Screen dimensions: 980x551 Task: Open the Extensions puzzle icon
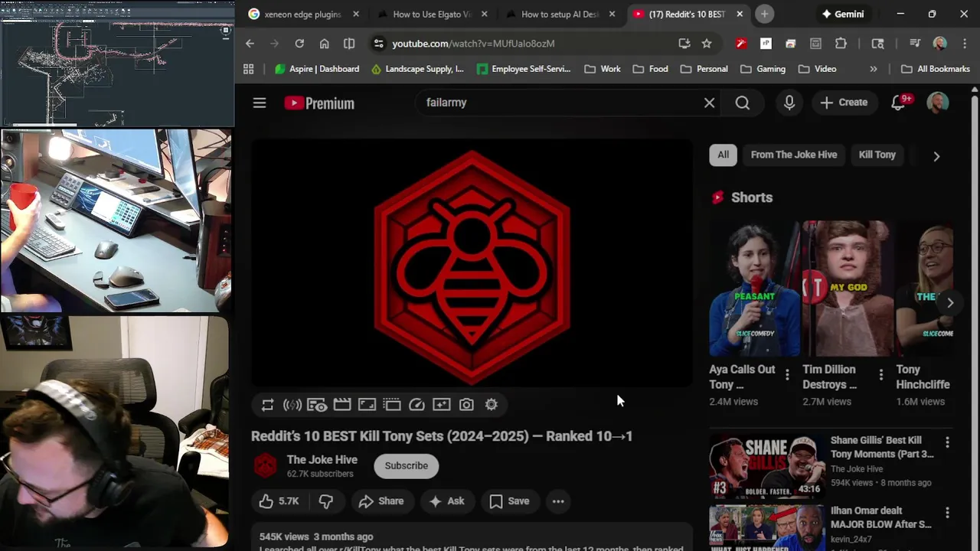841,44
